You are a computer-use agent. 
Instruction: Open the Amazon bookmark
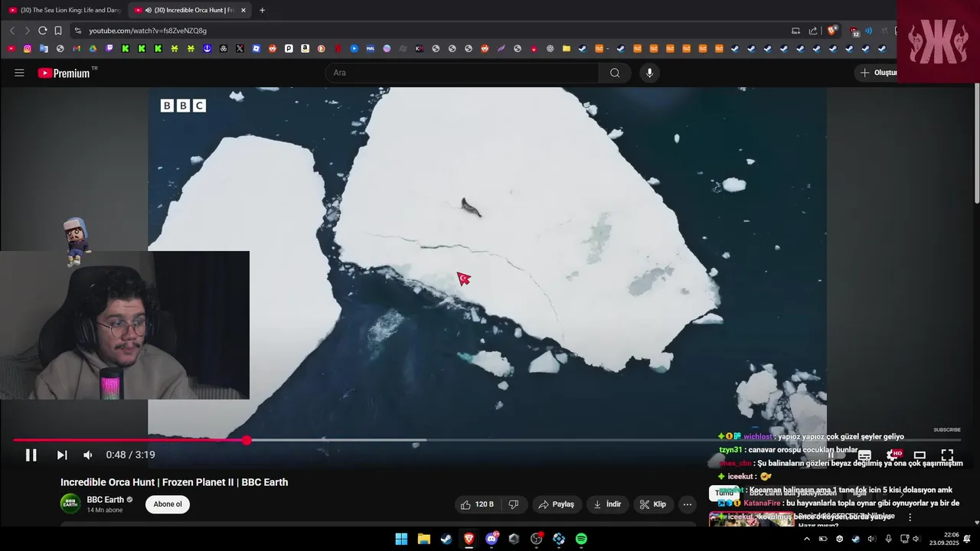305,48
